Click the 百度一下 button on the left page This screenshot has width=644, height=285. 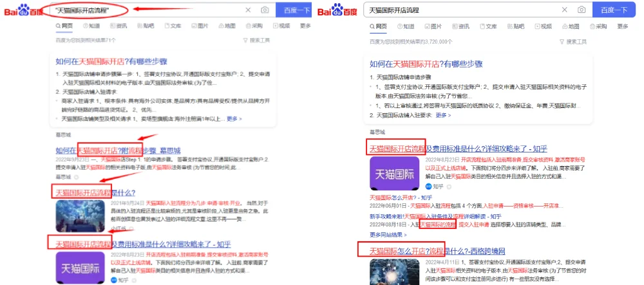(x=294, y=10)
